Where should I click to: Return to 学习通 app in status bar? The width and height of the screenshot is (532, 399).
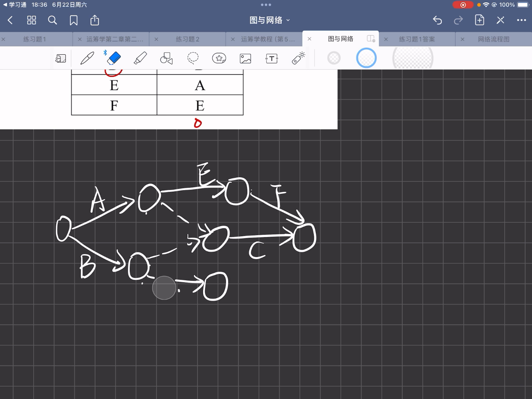point(15,5)
